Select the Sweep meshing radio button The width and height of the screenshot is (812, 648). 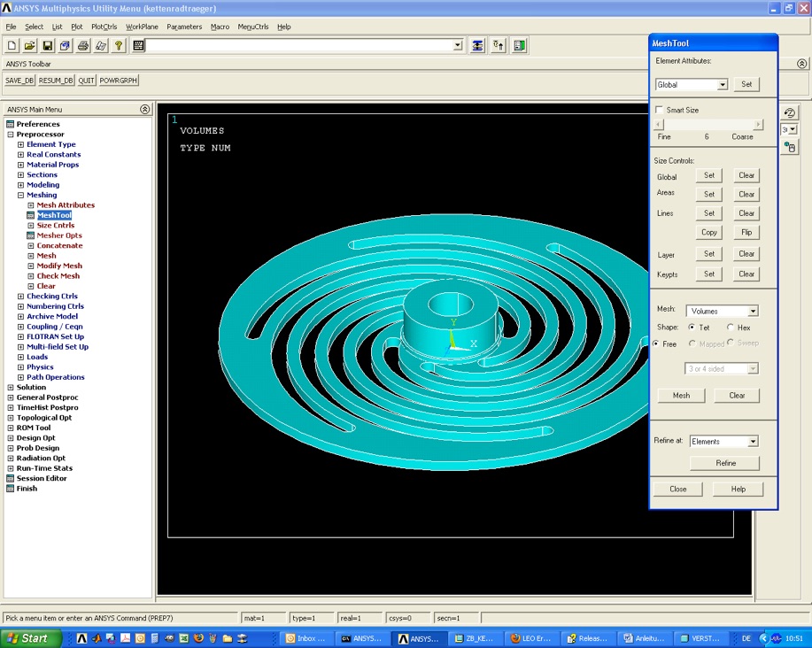(731, 342)
